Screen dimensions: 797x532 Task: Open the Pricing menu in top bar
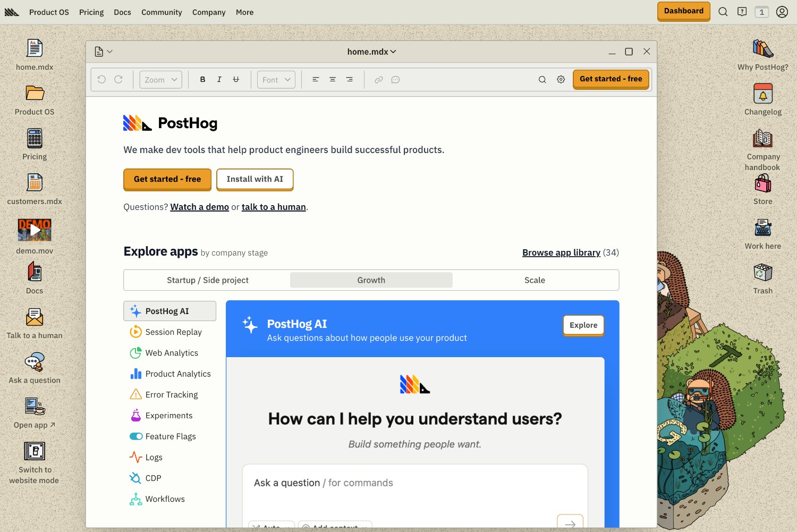[91, 12]
